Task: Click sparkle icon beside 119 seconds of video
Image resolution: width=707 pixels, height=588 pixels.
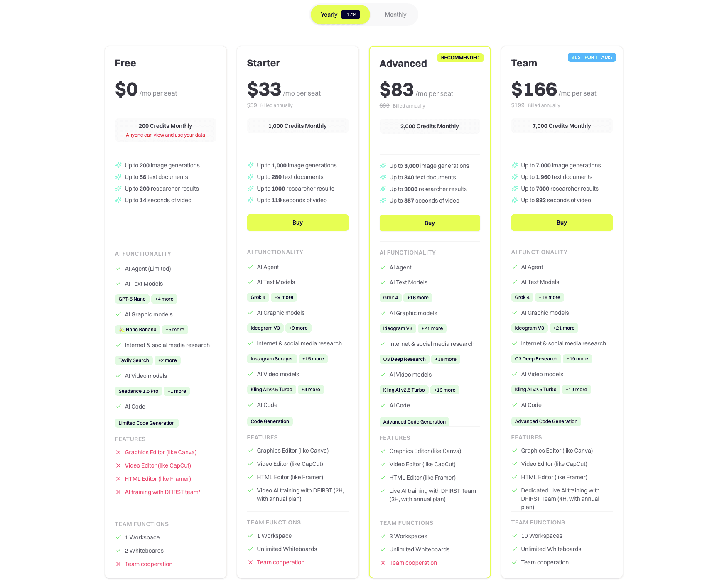Action: click(250, 200)
